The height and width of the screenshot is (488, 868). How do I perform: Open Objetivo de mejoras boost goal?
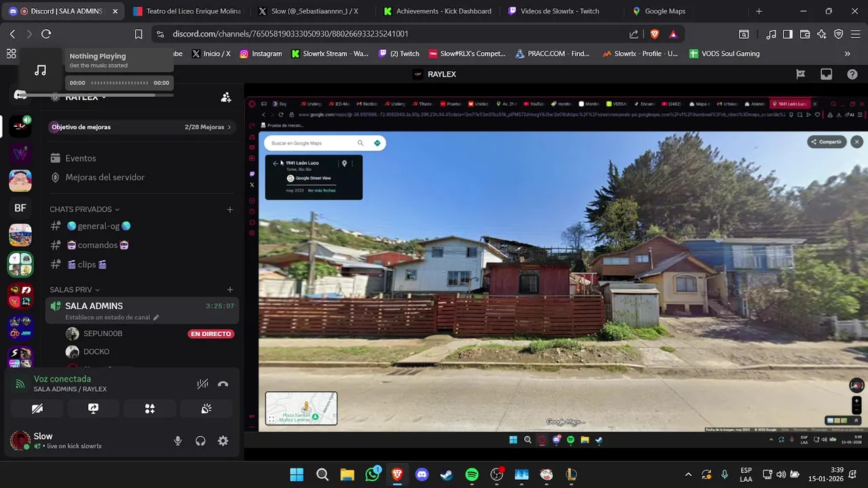141,127
